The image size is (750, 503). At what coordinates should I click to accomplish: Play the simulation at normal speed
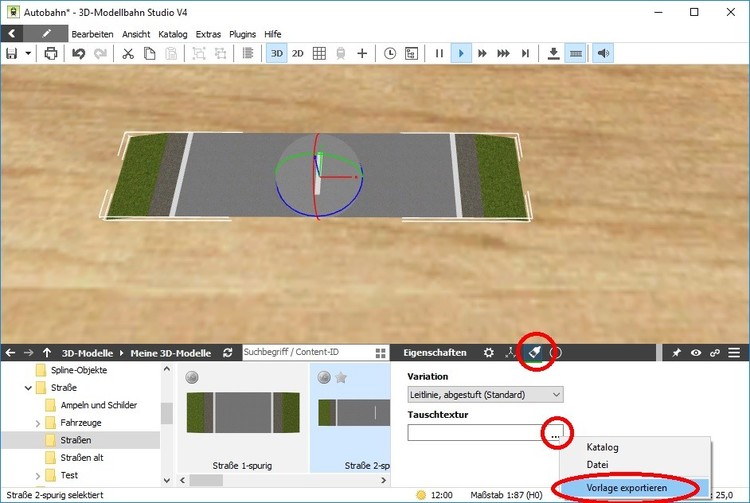[461, 54]
